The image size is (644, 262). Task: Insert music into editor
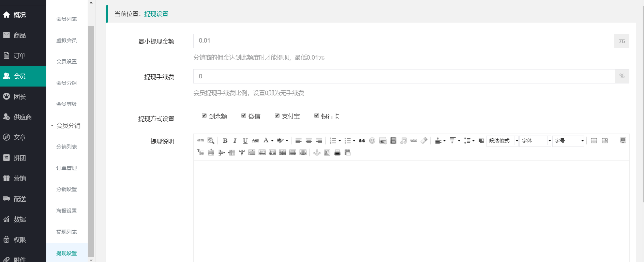pos(403,140)
